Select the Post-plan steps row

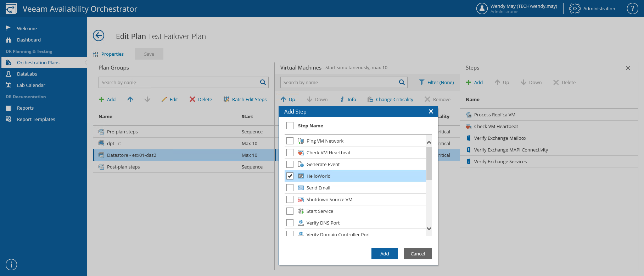(x=184, y=167)
